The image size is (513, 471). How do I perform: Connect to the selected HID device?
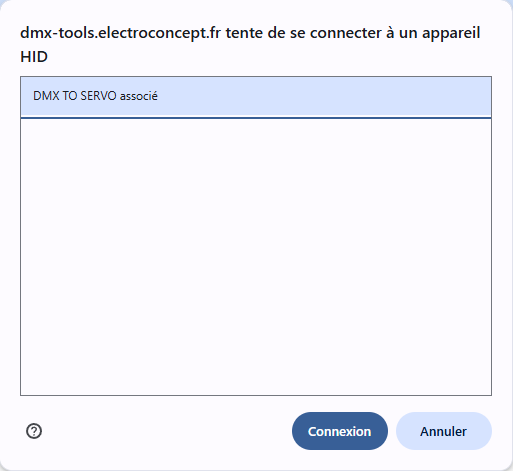pos(340,431)
